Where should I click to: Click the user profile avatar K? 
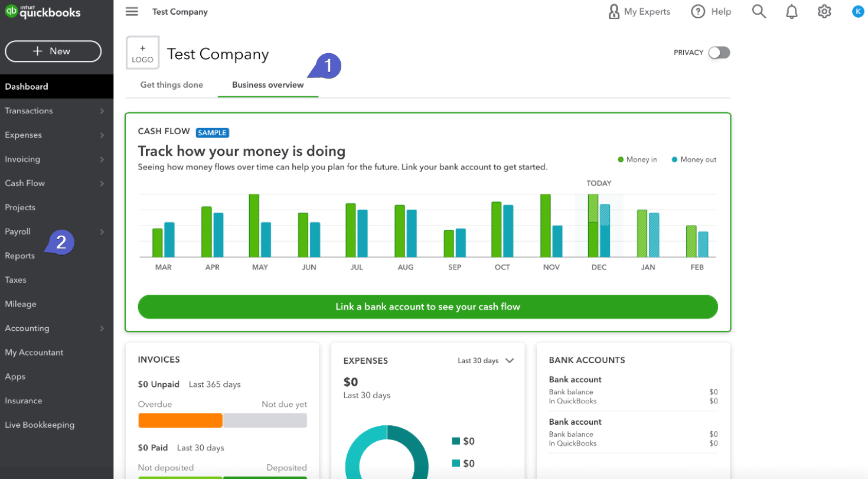(x=858, y=11)
